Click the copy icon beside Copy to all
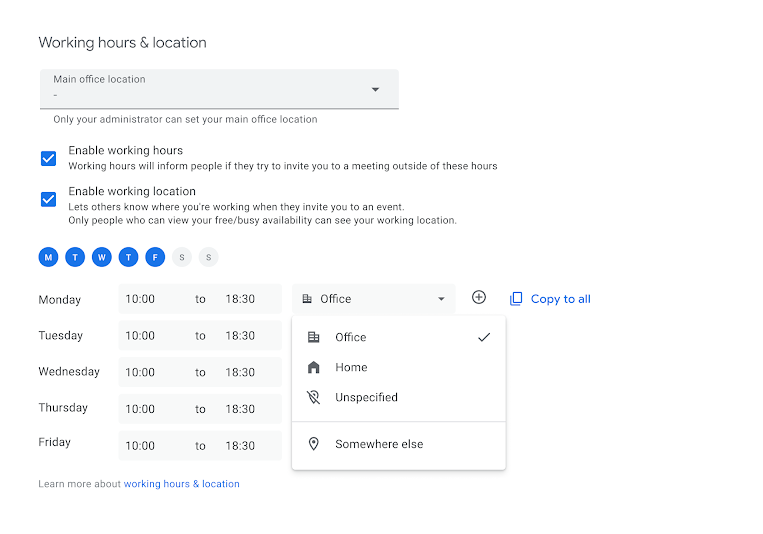 516,299
